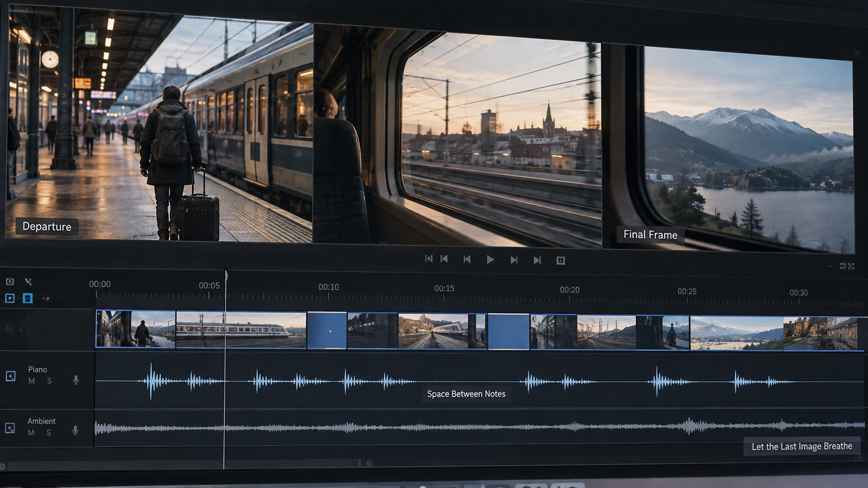Screen dimensions: 868x488
Task: Select the Ambient track name
Action: [x=41, y=421]
